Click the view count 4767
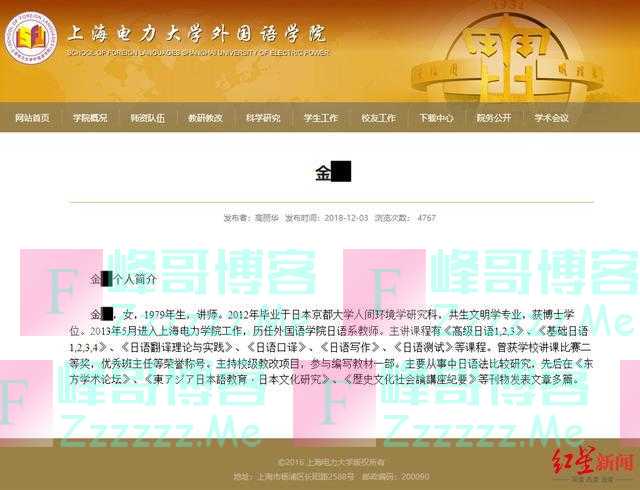640x490 pixels. 427,217
